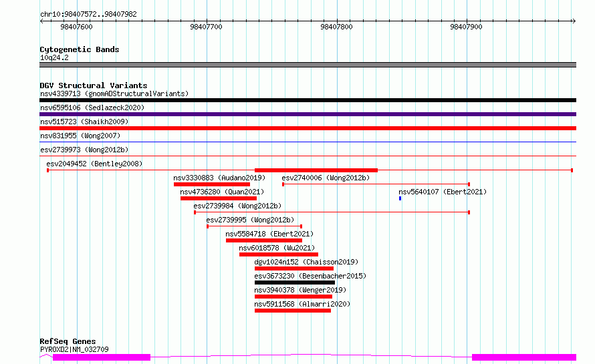Viewport: 595px width, 364px height.
Task: Click the red nsv515723 Shaikh2009 bar
Action: [x=308, y=128]
